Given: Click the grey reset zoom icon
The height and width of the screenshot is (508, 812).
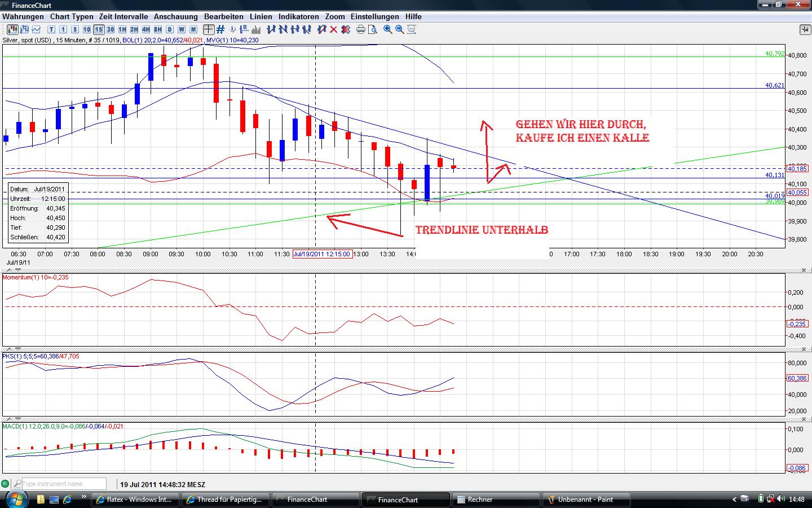Looking at the screenshot, I should tap(412, 29).
